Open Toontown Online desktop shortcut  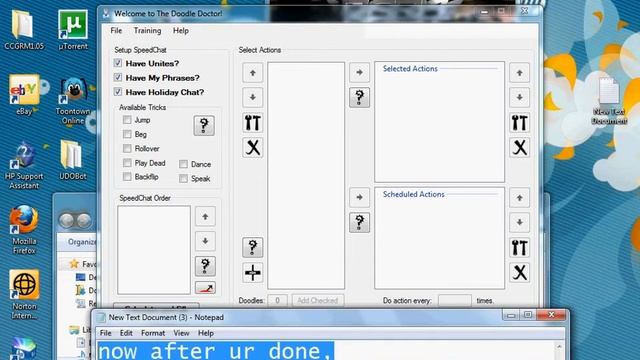(x=73, y=101)
